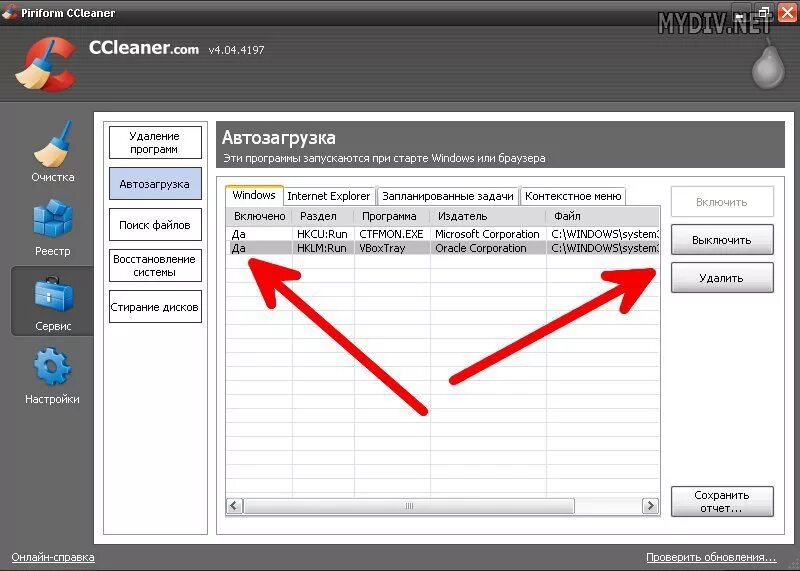Click Microsoft Corporation publisher cell
The width and height of the screenshot is (800, 571).
pyautogui.click(x=487, y=234)
